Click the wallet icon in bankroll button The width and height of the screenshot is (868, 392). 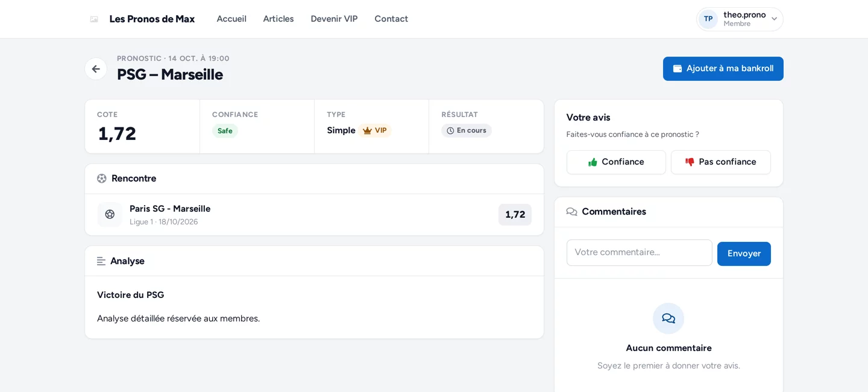678,69
